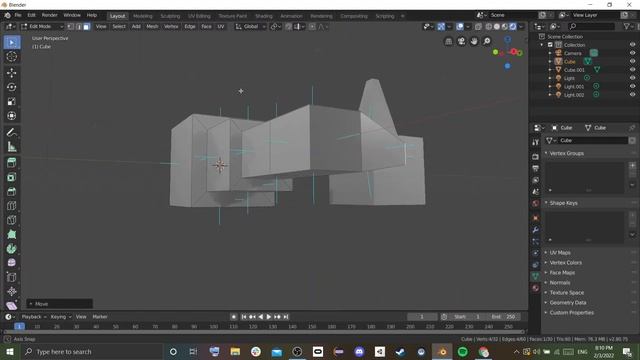Expand the Custom Properties panel

[x=571, y=313]
